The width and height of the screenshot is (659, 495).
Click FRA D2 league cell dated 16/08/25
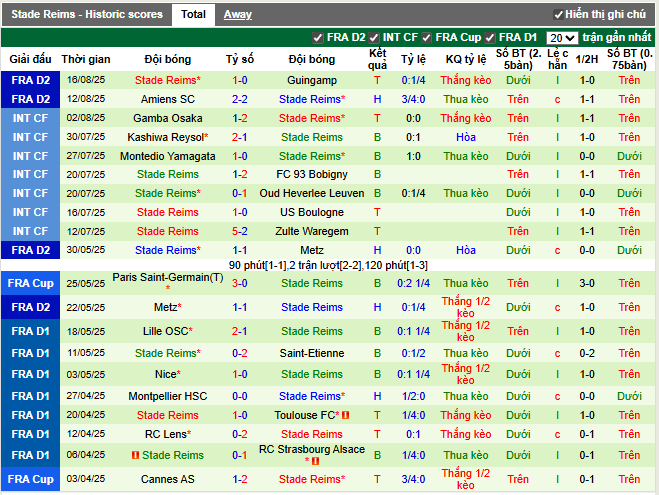point(30,80)
